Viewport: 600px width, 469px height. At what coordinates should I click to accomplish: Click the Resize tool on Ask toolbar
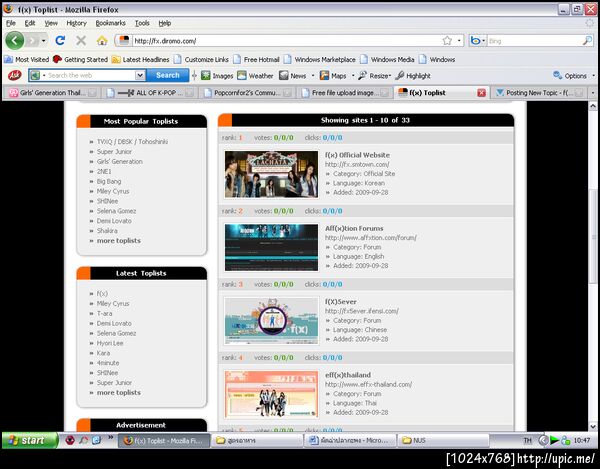[x=374, y=76]
